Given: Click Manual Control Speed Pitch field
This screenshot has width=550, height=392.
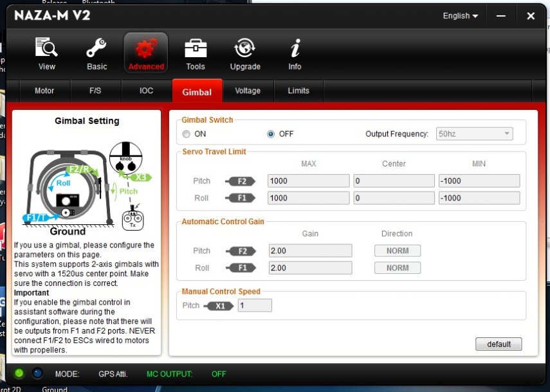Looking at the screenshot, I should (255, 305).
